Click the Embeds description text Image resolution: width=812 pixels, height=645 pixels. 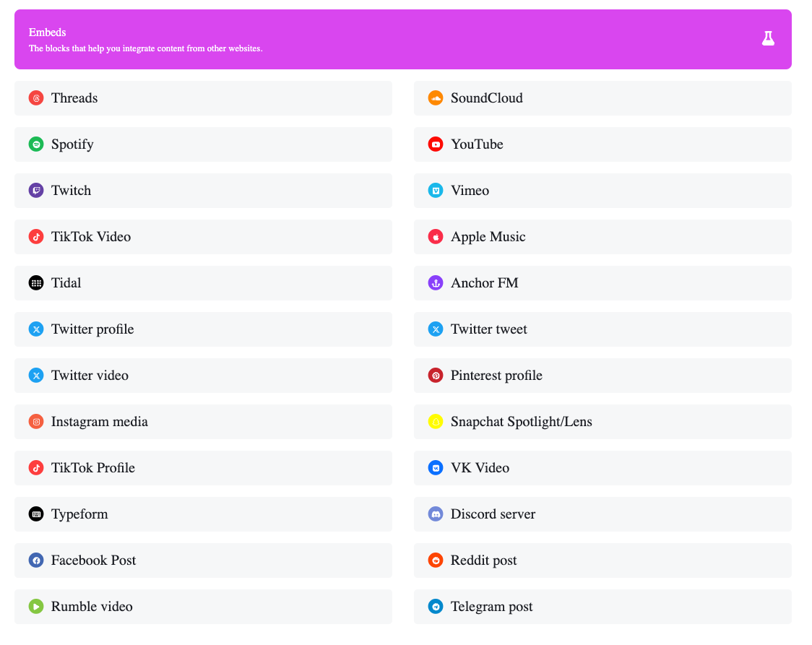(x=145, y=48)
